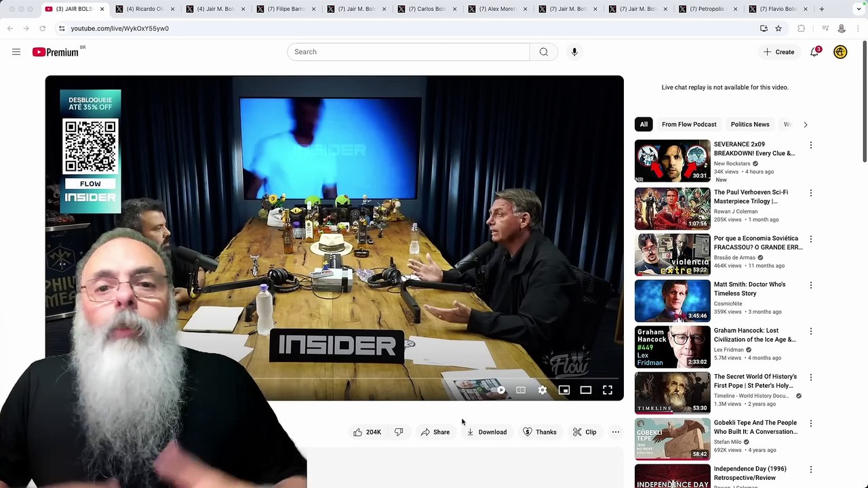The width and height of the screenshot is (868, 488).
Task: Go to the YouTube Premium home logo
Action: pos(56,52)
